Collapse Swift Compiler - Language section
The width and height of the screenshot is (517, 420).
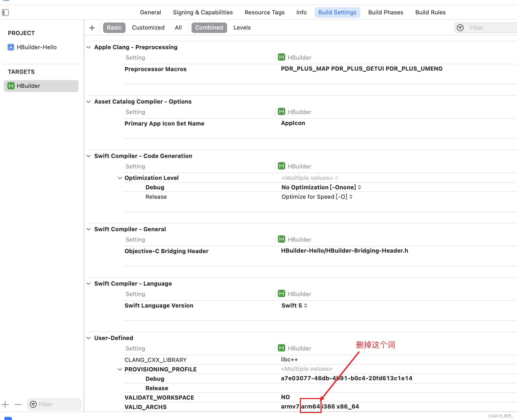89,284
